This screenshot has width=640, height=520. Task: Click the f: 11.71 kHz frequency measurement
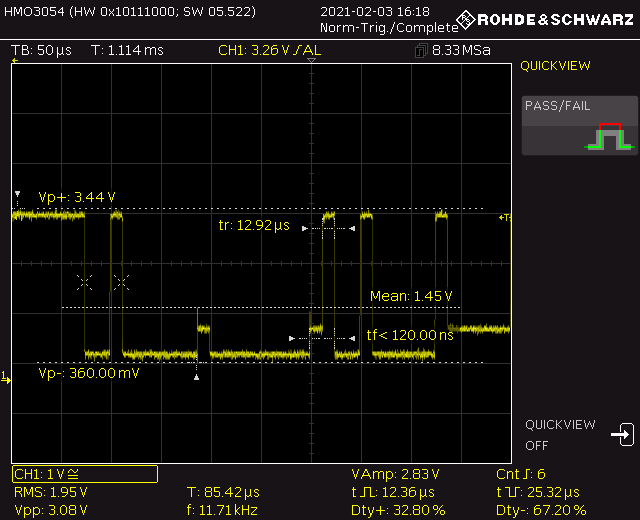pyautogui.click(x=222, y=510)
